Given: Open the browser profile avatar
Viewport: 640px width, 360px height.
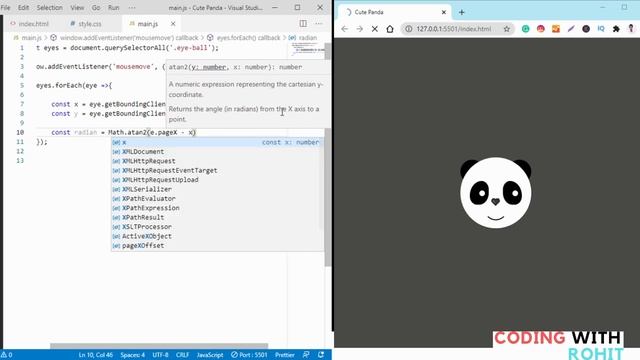Looking at the screenshot, I should click(631, 28).
